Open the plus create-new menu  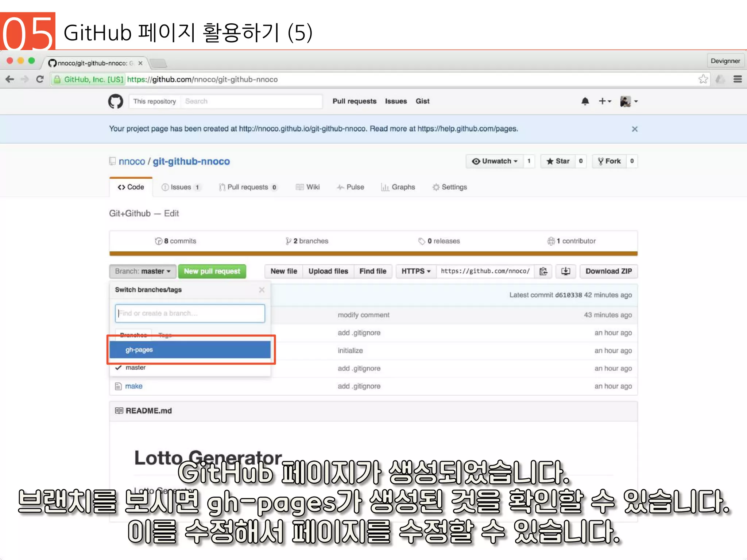tap(605, 101)
